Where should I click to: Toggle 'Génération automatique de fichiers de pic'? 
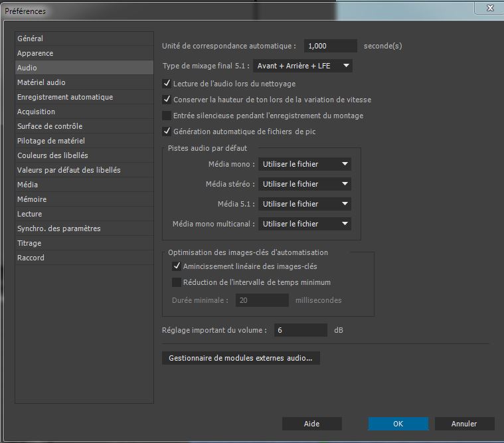click(167, 132)
